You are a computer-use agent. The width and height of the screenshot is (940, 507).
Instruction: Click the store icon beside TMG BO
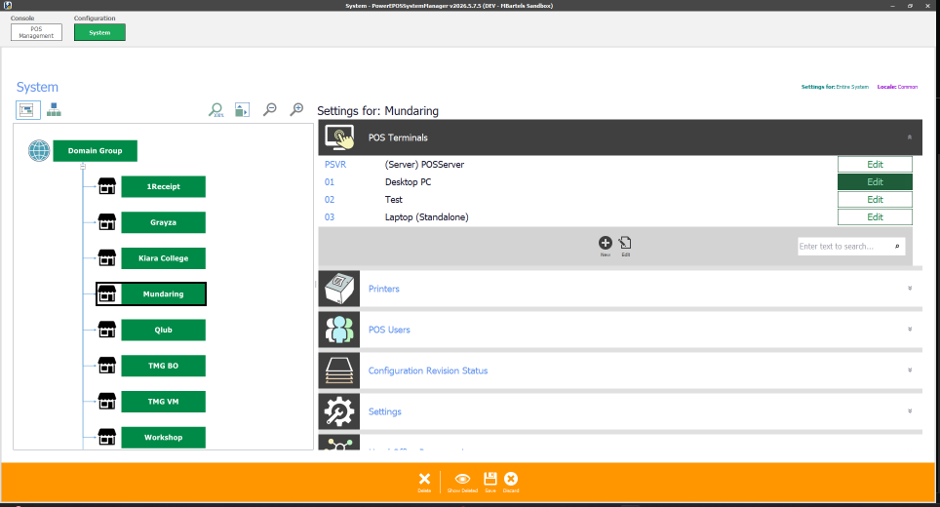tap(107, 366)
